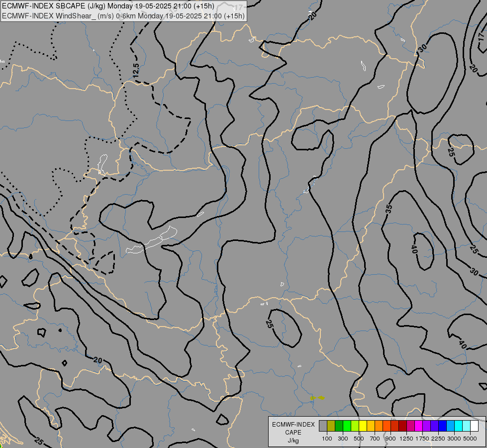Pick the pink-magenta swatch right of 1250 tick

(410, 426)
